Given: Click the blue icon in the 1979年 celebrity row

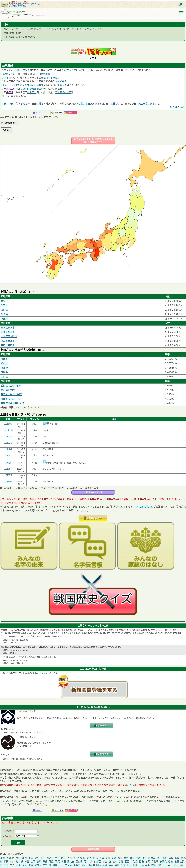Looking at the screenshot, I should 44,462.
